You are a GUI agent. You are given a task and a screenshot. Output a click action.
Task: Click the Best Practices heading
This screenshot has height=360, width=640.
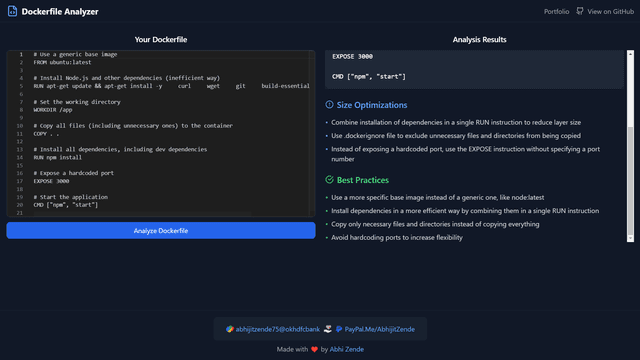coord(362,180)
